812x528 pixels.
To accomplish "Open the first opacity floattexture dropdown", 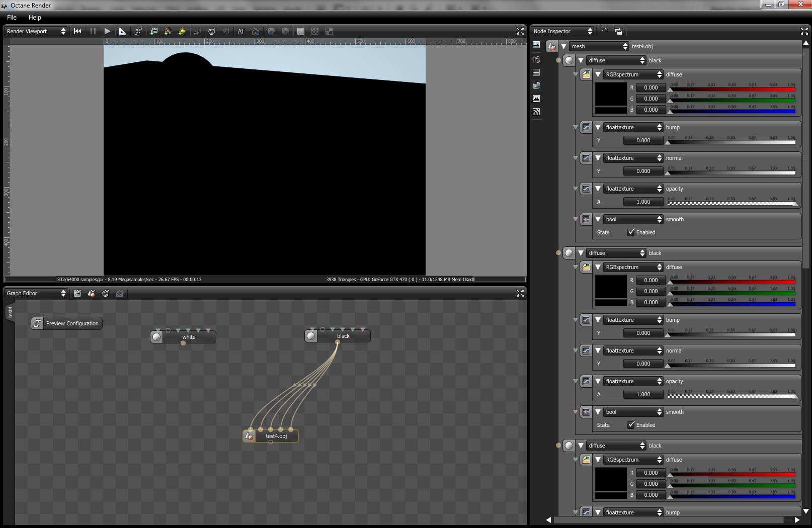I will click(634, 189).
